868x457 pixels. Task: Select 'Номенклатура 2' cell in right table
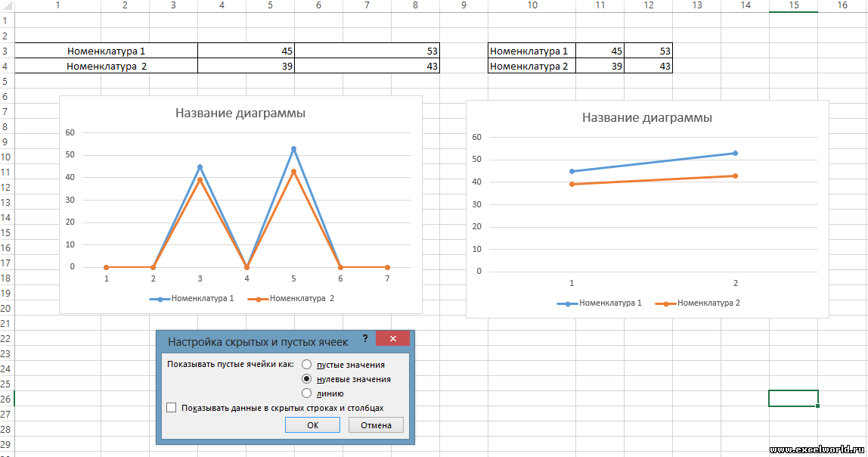[532, 66]
